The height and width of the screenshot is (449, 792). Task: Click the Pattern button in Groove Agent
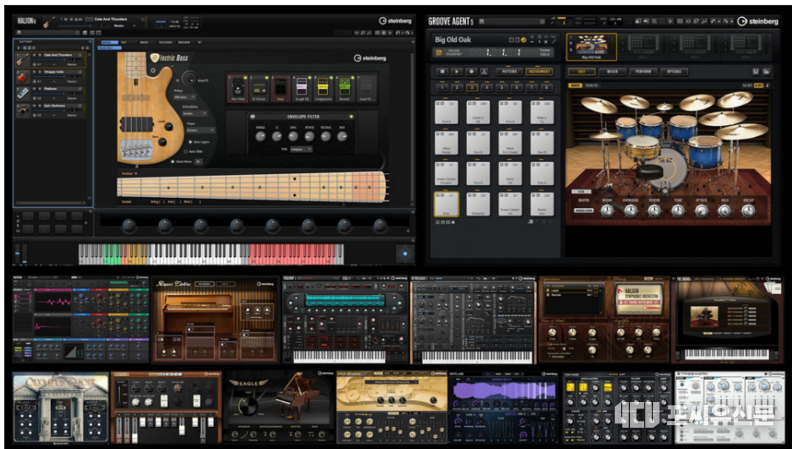pos(509,72)
